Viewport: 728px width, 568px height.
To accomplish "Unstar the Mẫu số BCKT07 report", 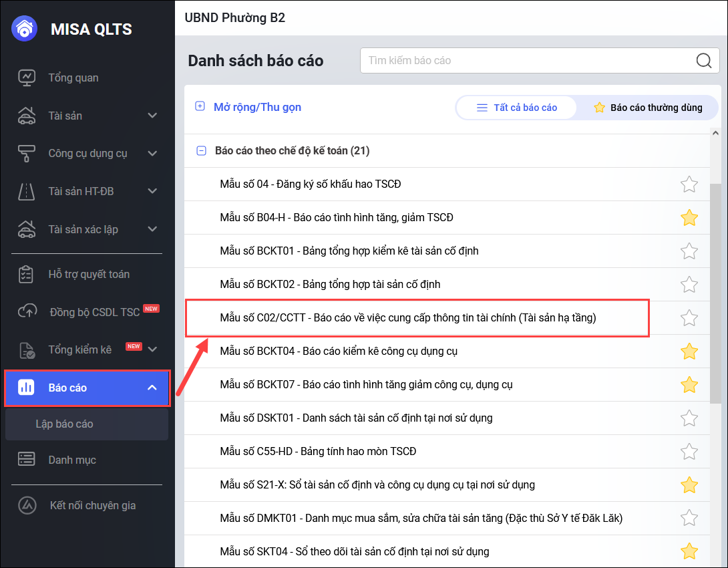I will (x=689, y=385).
